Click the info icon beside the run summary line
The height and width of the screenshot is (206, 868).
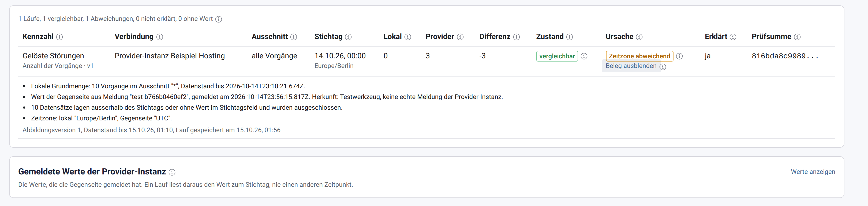[219, 19]
